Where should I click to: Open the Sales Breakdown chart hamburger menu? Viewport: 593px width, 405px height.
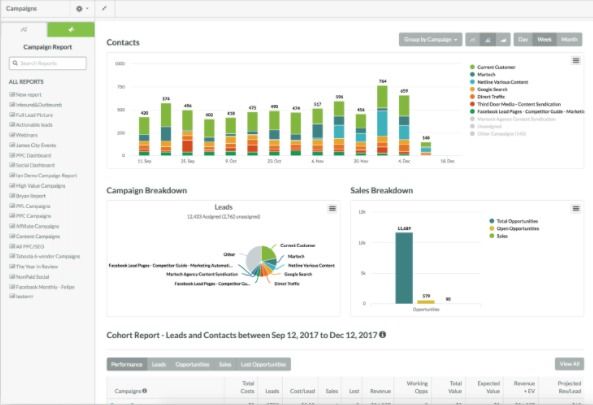576,208
